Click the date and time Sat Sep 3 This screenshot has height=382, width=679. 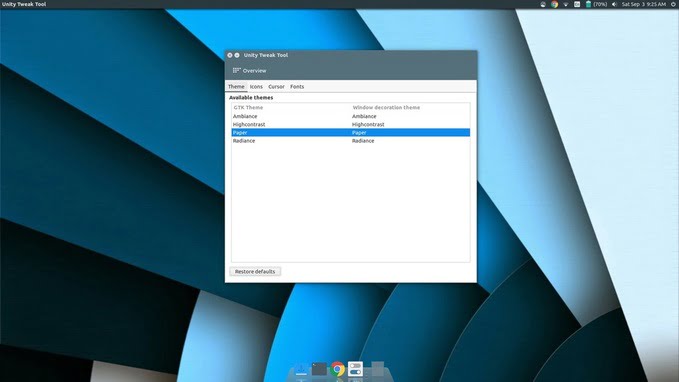tap(643, 4)
